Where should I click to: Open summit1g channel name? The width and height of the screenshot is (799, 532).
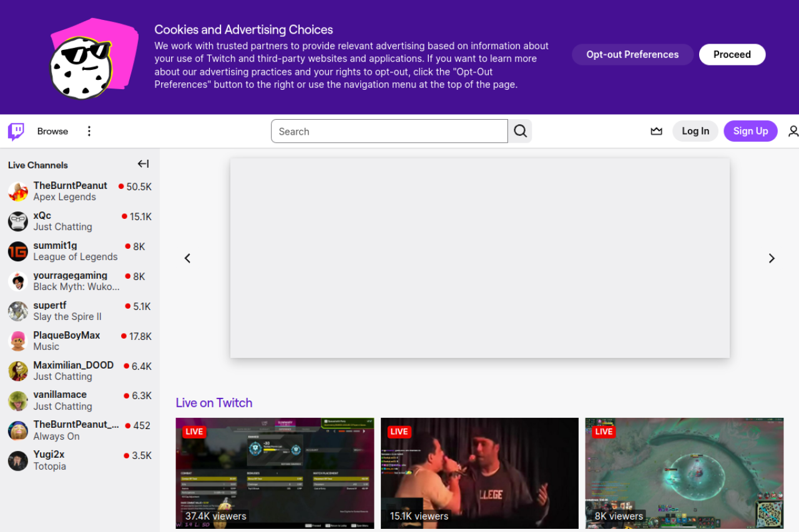pos(55,246)
